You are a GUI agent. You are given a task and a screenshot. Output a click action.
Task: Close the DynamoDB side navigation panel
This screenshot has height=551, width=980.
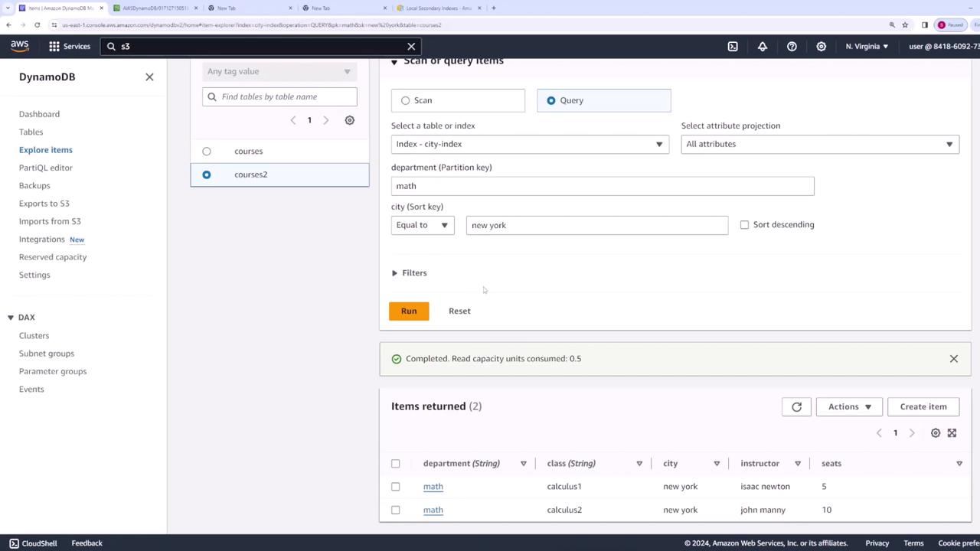(149, 77)
